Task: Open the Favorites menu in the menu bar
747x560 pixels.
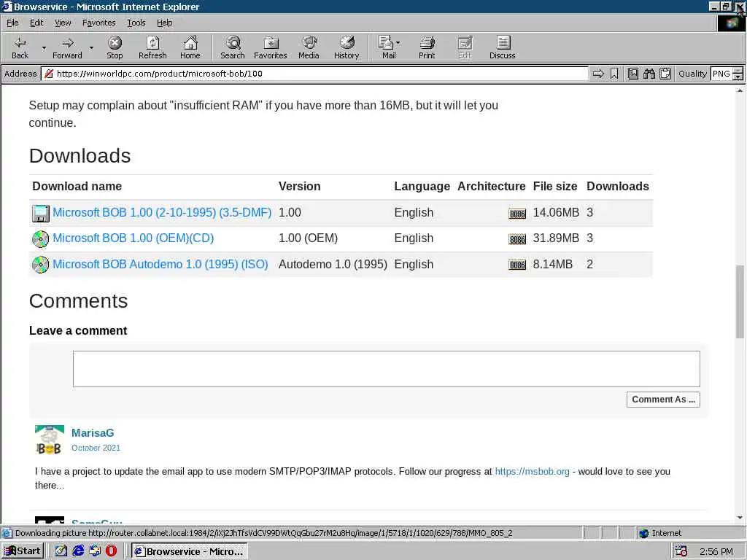Action: 98,23
